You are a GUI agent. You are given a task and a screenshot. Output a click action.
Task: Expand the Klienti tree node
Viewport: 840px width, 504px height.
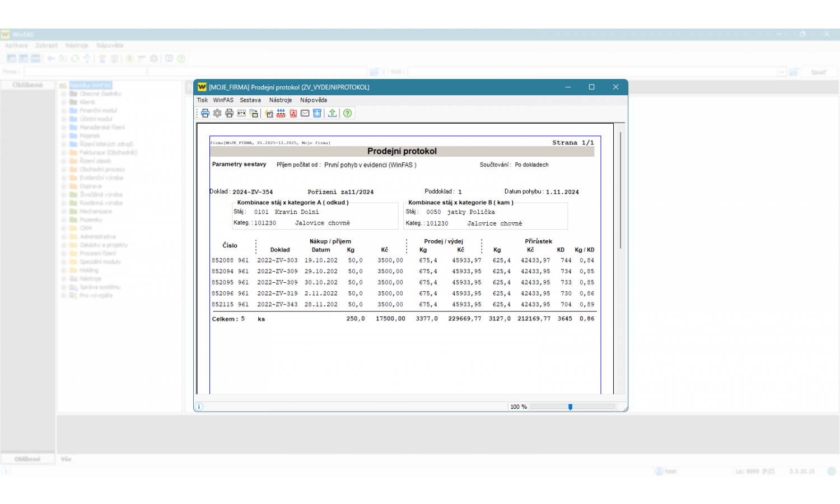pos(64,102)
